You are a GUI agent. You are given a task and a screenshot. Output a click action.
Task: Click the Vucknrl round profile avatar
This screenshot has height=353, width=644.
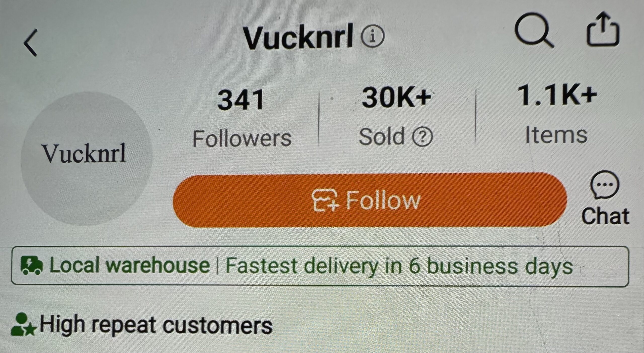tap(87, 159)
